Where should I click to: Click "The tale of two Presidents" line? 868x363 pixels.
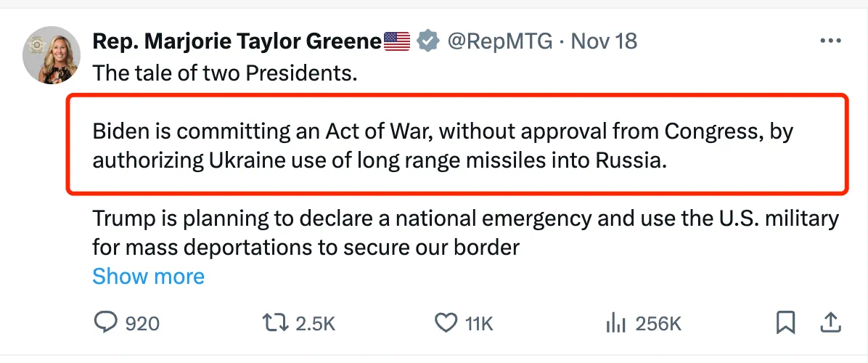click(225, 73)
